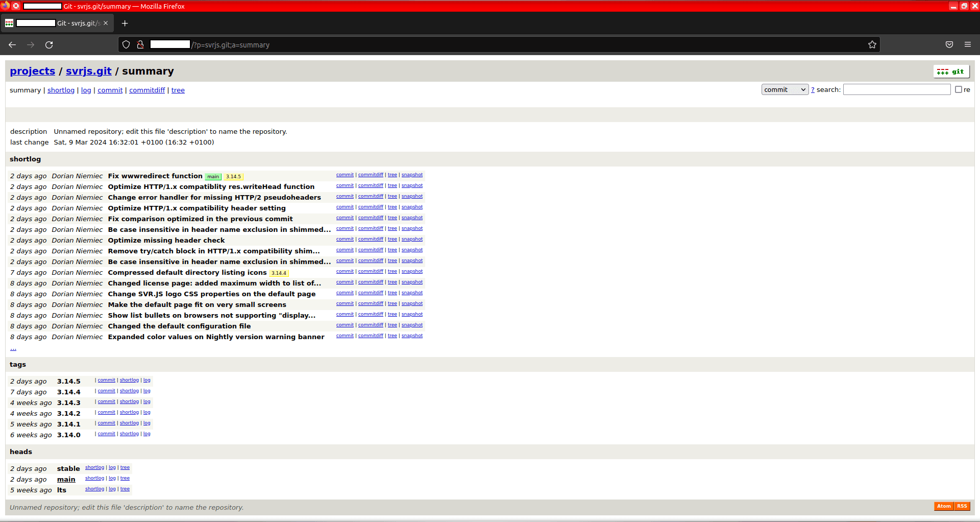Click the search help question mark link
The height and width of the screenshot is (522, 980).
[x=813, y=90]
